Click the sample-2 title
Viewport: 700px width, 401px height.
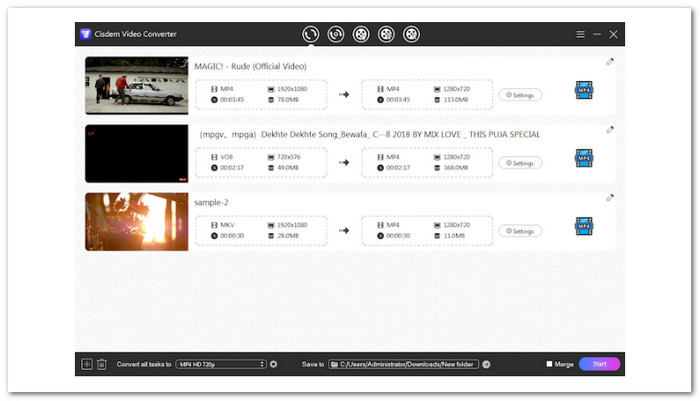click(x=211, y=203)
